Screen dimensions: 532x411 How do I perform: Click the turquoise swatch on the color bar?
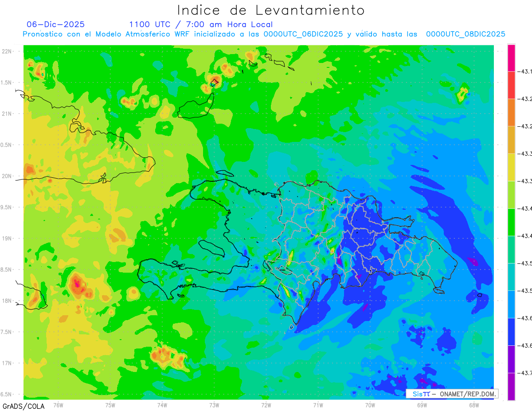click(511, 277)
